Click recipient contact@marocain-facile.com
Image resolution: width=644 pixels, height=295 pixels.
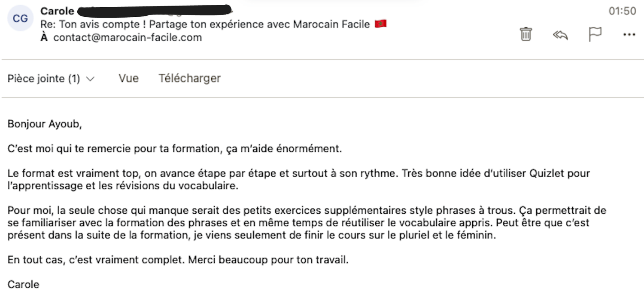(128, 37)
